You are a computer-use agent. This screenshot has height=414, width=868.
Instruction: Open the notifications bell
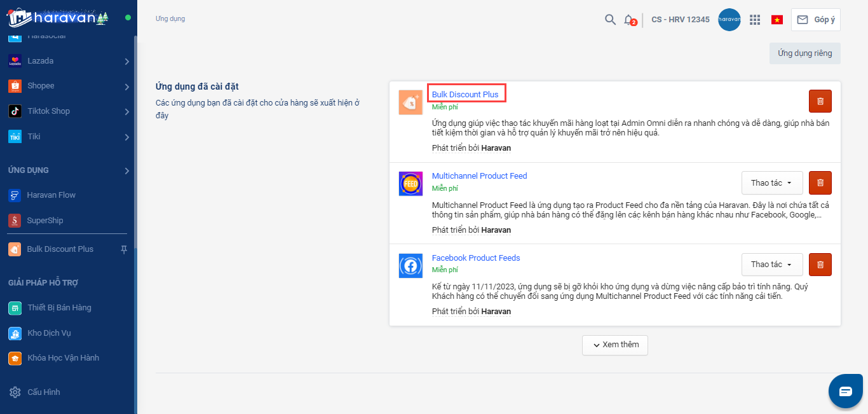[x=628, y=20]
